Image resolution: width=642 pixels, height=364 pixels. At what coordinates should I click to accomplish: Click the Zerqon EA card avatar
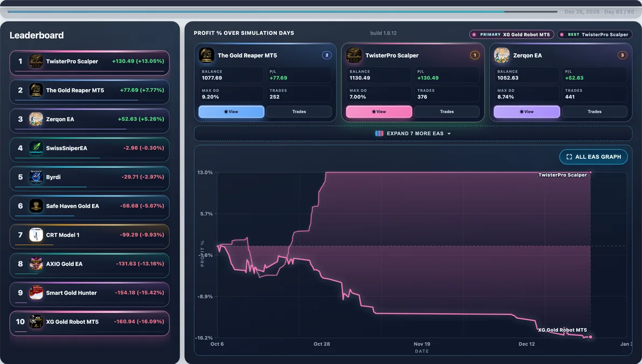tap(502, 55)
